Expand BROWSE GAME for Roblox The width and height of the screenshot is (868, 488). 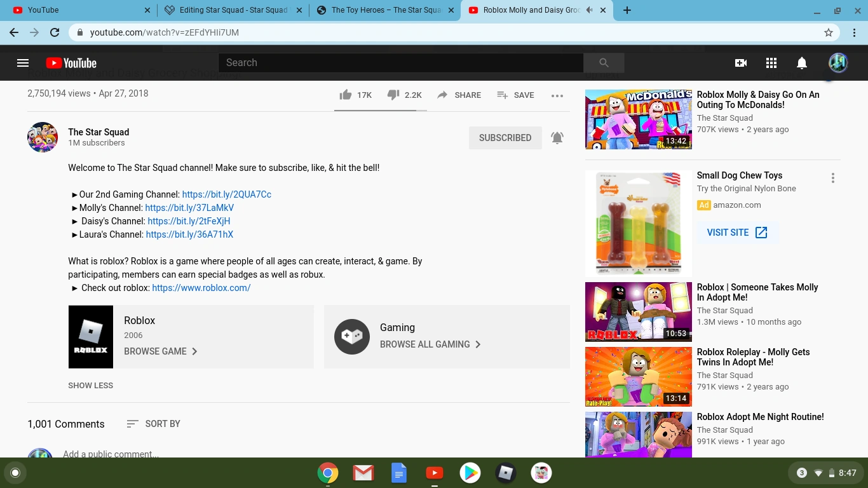coord(161,351)
